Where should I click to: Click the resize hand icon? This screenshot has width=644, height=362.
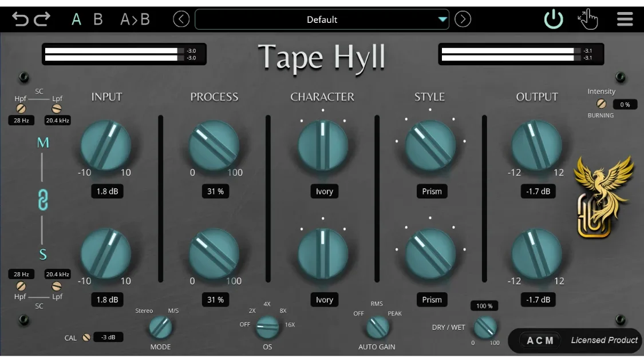[588, 18]
